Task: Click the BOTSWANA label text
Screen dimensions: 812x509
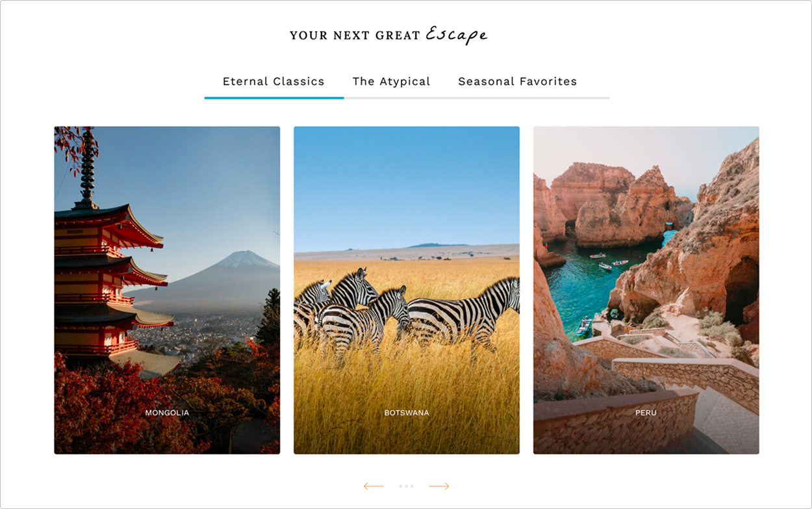Action: (x=407, y=413)
